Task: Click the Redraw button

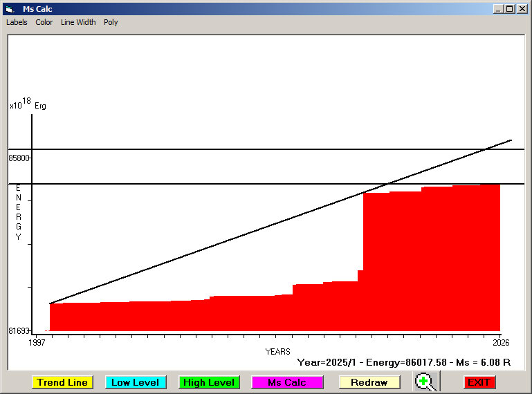Action: [x=369, y=382]
